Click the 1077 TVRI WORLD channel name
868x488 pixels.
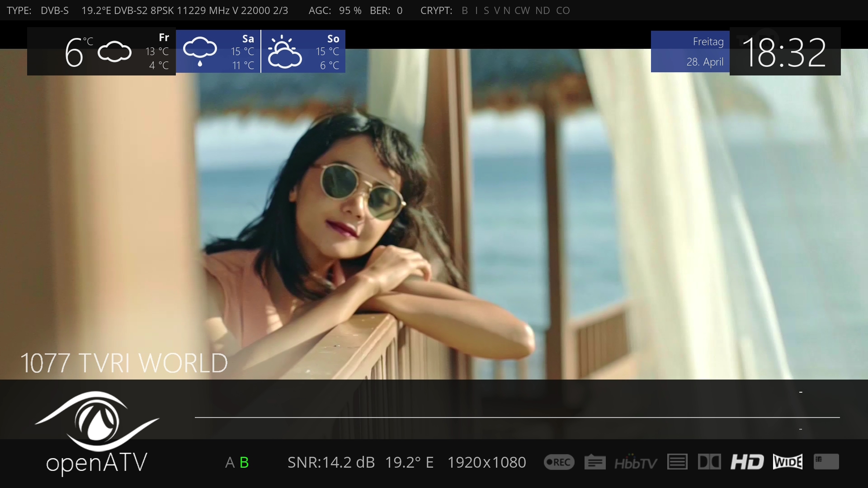(x=124, y=363)
